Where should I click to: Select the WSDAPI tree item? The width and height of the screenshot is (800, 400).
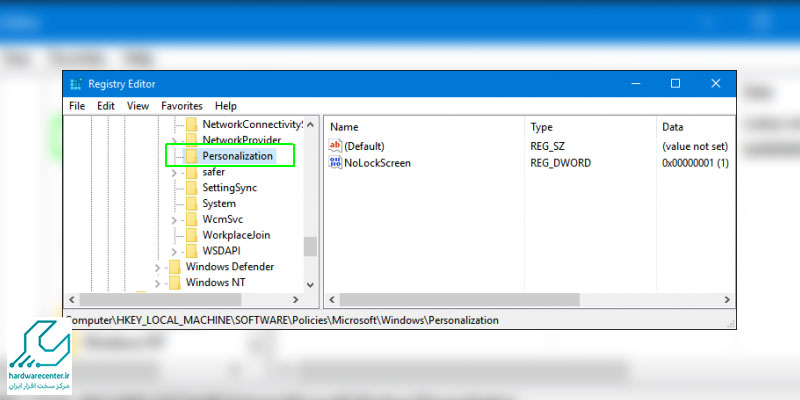[221, 251]
